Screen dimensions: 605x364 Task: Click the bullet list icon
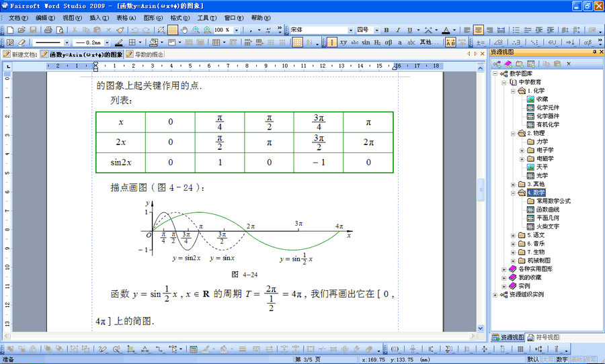(x=516, y=30)
